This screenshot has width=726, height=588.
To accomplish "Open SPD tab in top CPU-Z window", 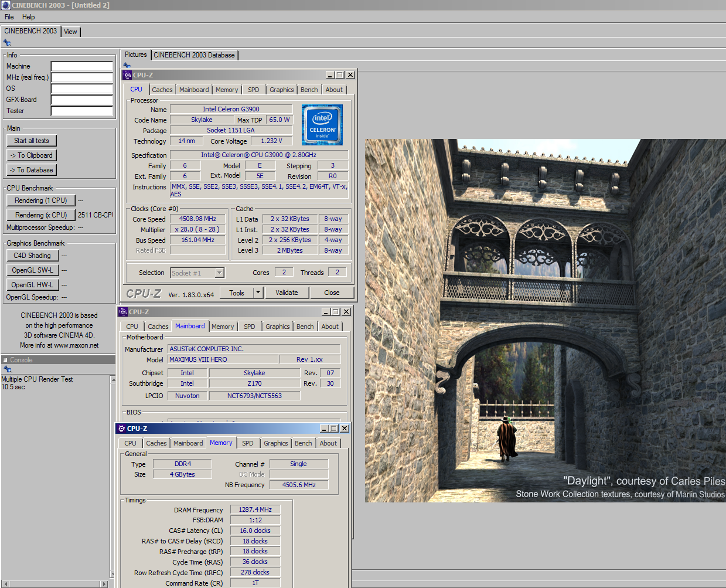I will 253,90.
